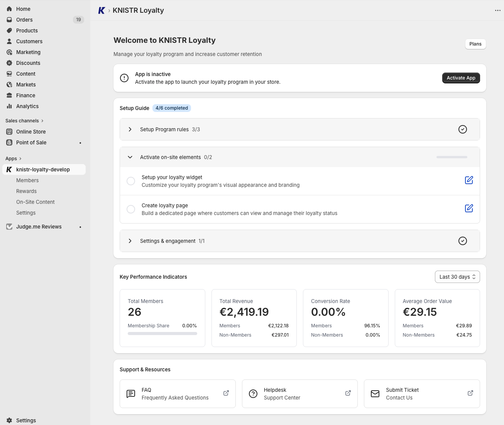504x425 pixels.
Task: Click the completed checkmark for Settings & engagement
Action: 463,241
